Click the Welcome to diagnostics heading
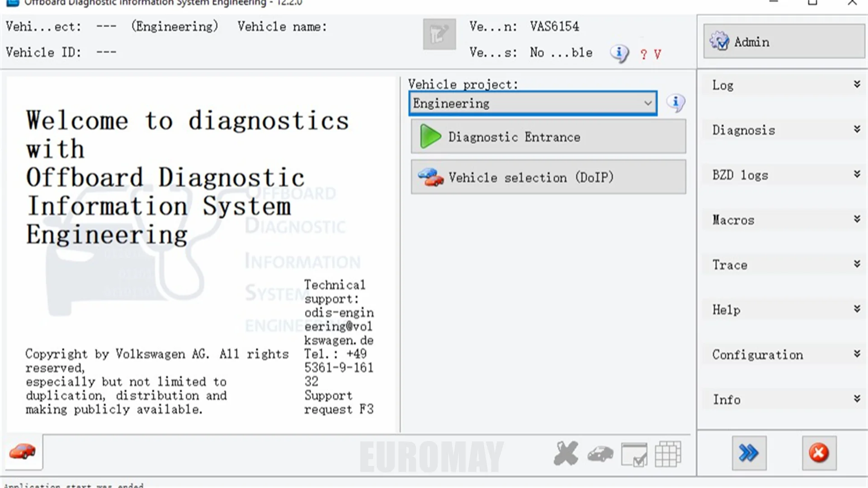 [187, 178]
